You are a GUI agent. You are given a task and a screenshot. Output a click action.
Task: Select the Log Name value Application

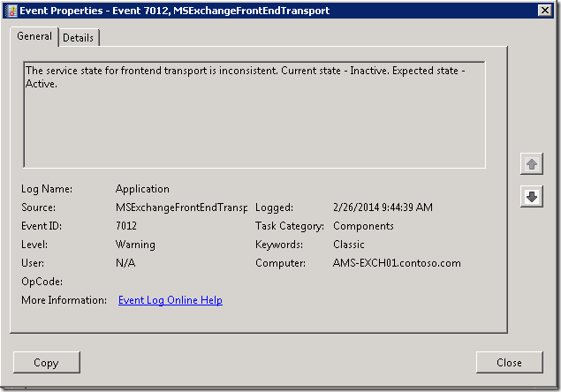(x=142, y=189)
